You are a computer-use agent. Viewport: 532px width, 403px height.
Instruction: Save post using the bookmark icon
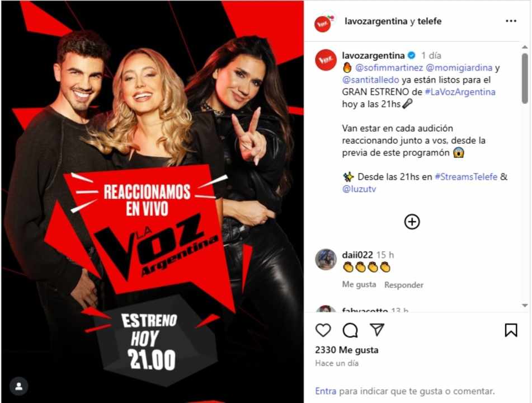[x=511, y=330]
